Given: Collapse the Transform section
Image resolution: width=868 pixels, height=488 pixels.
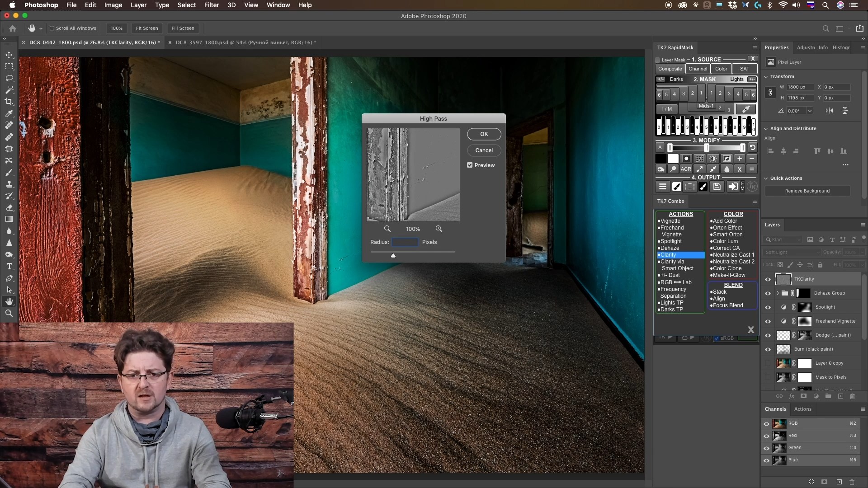Looking at the screenshot, I should pos(766,77).
